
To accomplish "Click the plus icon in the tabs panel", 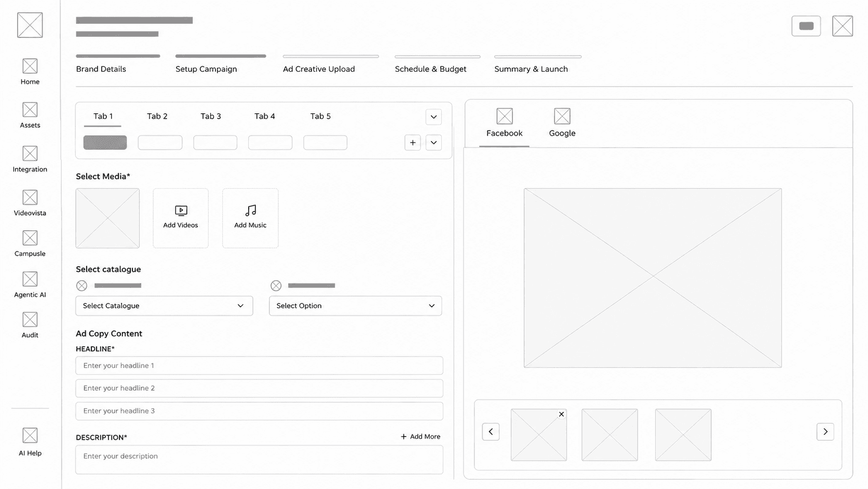I will (413, 142).
